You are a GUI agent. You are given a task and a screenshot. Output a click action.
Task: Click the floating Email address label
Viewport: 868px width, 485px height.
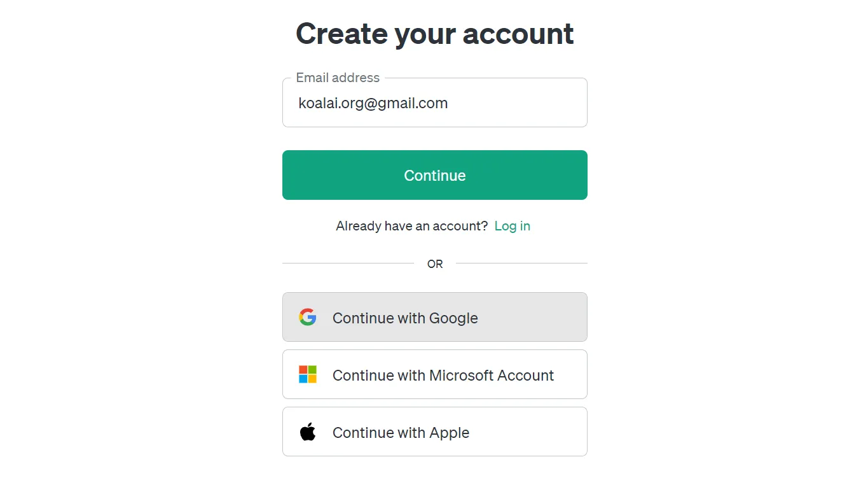(338, 78)
